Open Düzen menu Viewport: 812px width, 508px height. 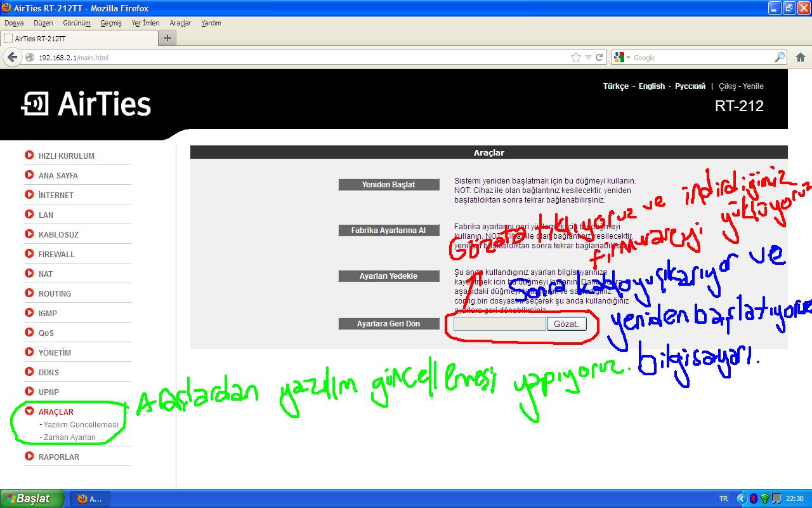point(43,23)
